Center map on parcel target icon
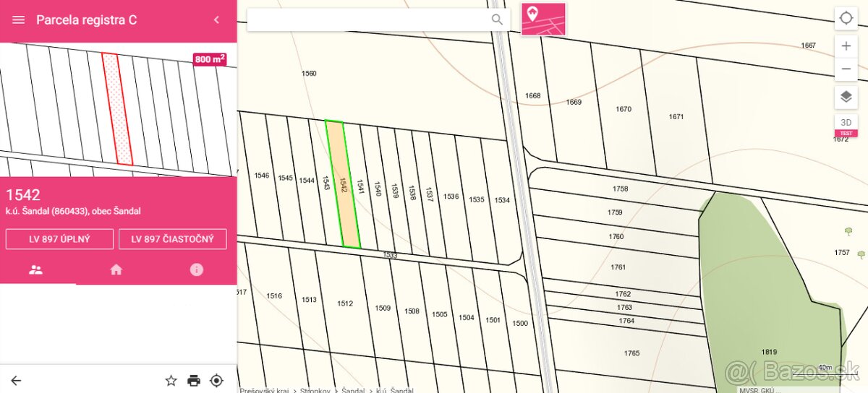The width and height of the screenshot is (868, 393). coord(216,381)
